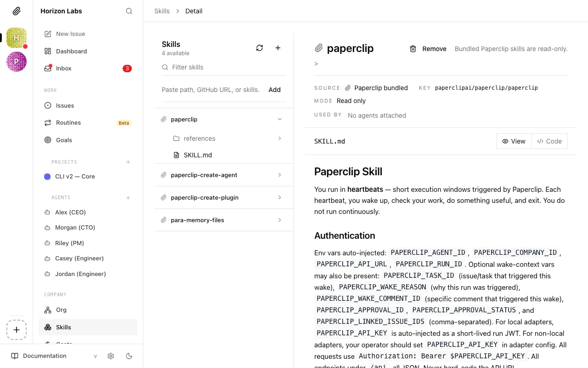The width and height of the screenshot is (588, 368).
Task: Open Routines
Action: point(88,123)
